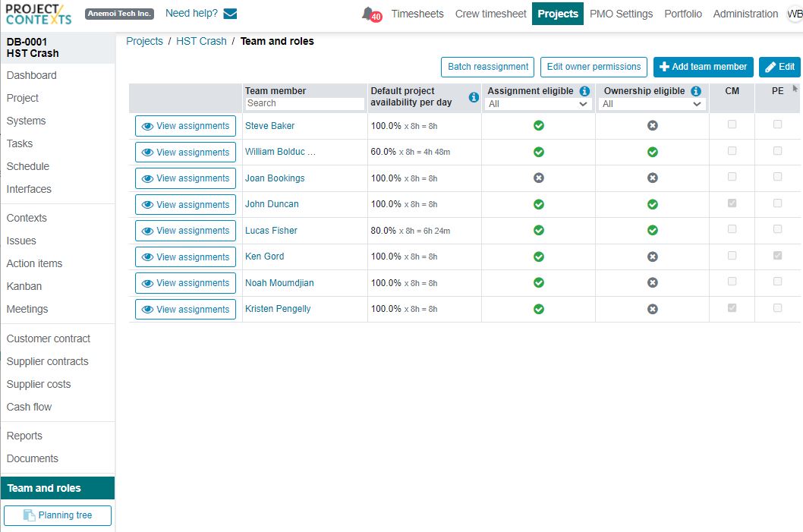Image resolution: width=803 pixels, height=532 pixels.
Task: Click John Duncan's assignment eligible check icon
Action: (x=539, y=204)
